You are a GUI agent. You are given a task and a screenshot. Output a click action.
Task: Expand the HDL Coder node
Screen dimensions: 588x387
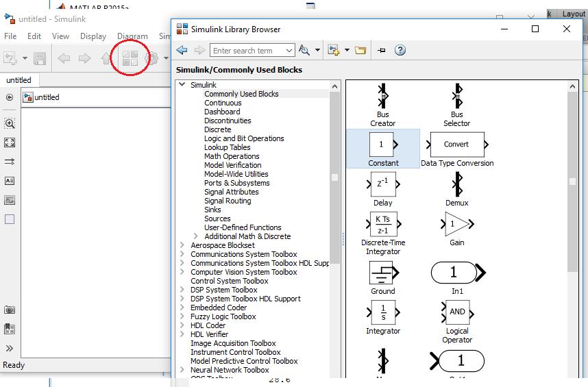(x=182, y=325)
